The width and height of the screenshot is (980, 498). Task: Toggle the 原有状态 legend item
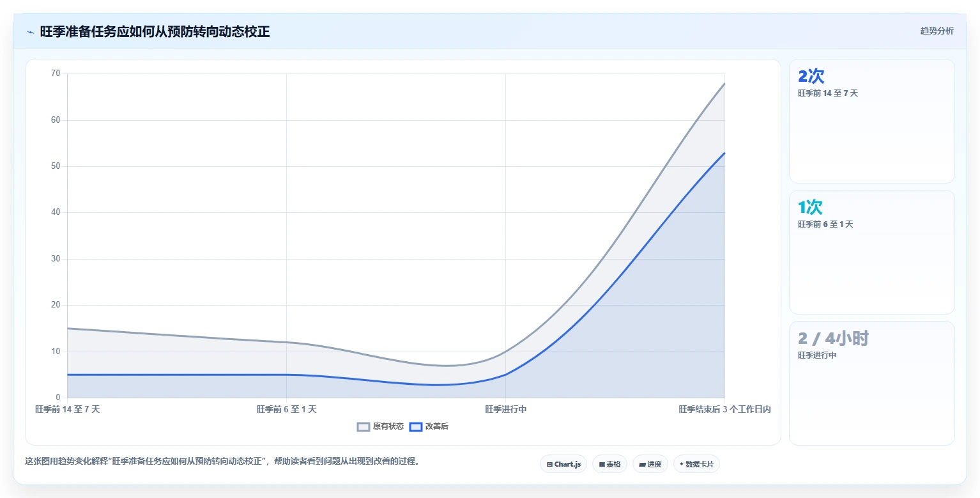click(380, 426)
